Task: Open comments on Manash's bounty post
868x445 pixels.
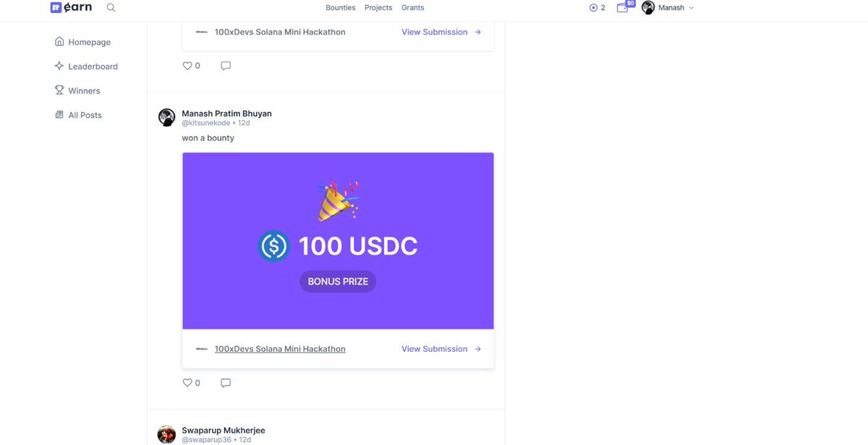Action: tap(226, 383)
